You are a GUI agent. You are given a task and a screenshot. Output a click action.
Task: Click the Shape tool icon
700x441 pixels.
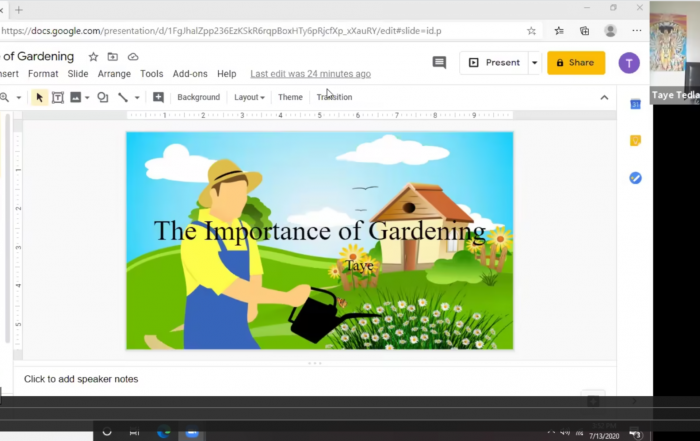click(102, 97)
